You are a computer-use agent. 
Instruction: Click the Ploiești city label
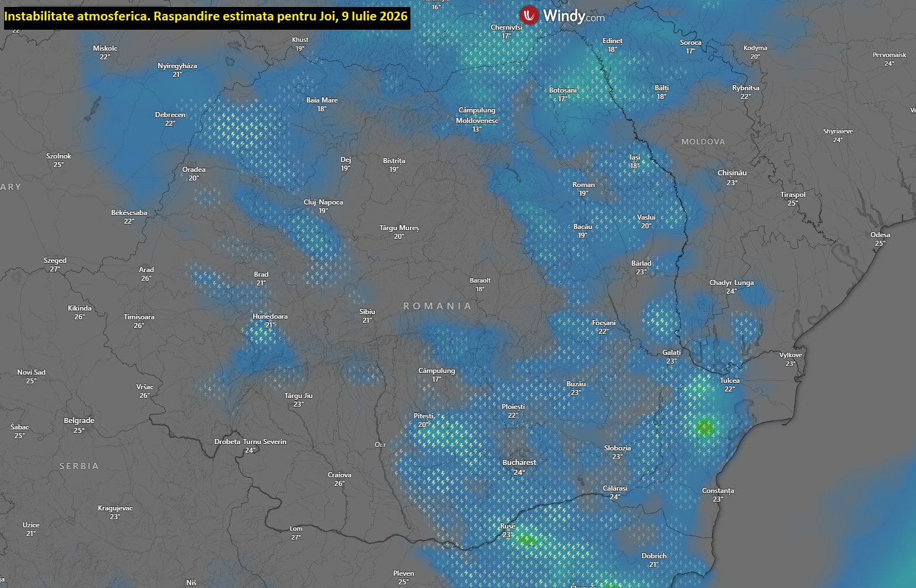pyautogui.click(x=513, y=407)
